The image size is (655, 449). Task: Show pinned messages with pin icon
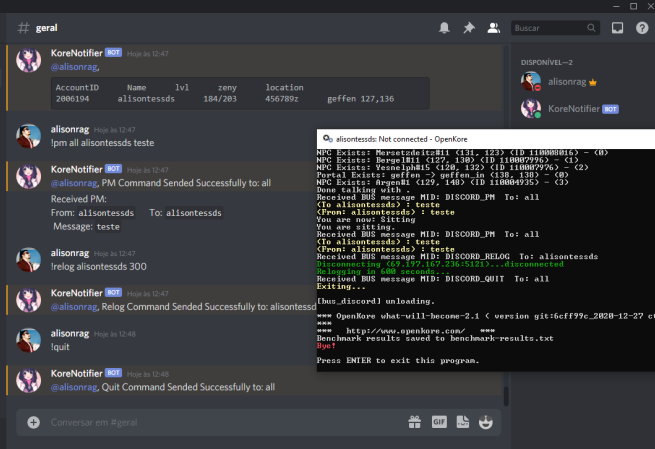(x=469, y=28)
